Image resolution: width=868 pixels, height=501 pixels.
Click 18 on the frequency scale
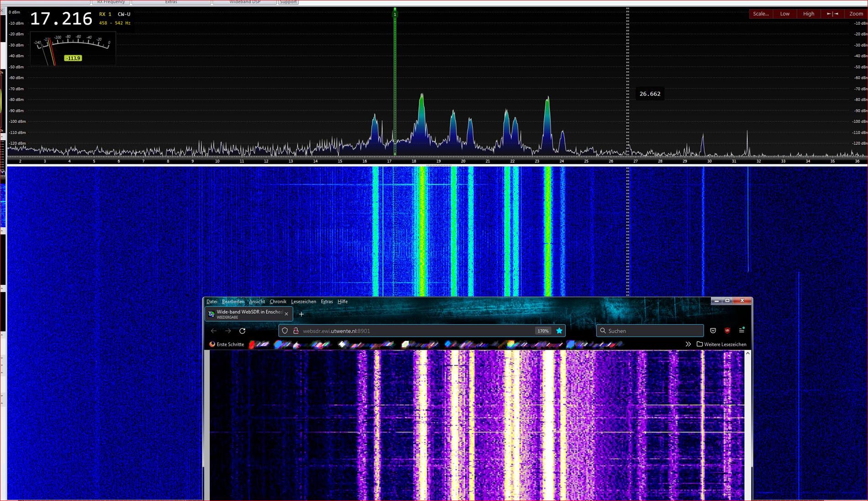point(414,161)
